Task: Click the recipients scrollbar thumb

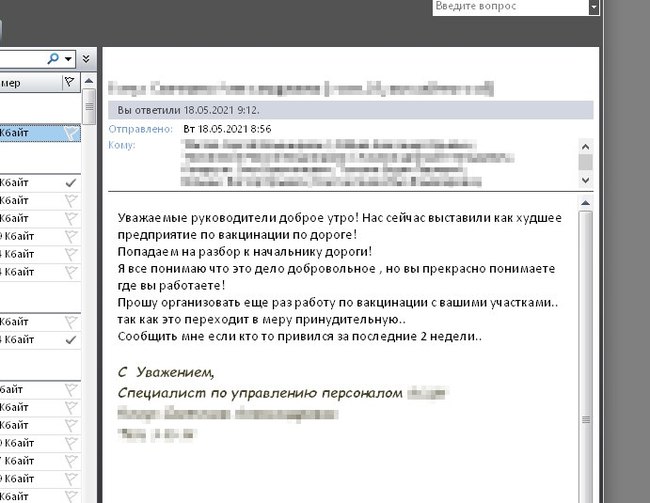Action: (586, 162)
